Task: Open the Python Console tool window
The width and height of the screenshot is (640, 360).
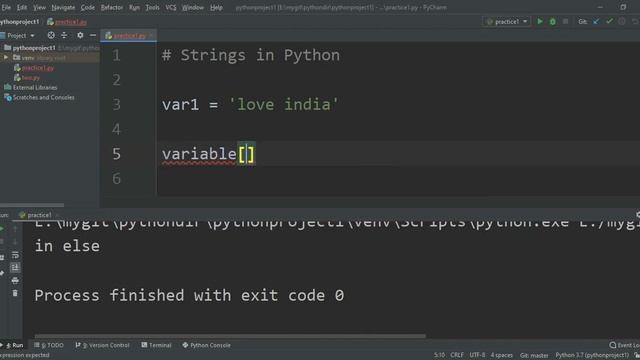Action: coord(207,345)
